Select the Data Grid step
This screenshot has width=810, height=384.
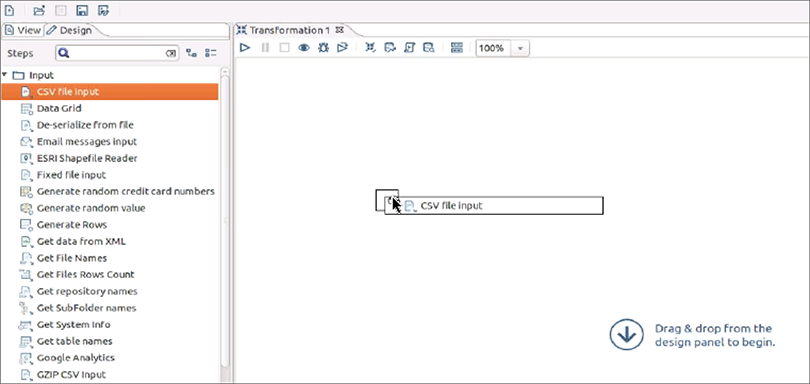[x=59, y=109]
